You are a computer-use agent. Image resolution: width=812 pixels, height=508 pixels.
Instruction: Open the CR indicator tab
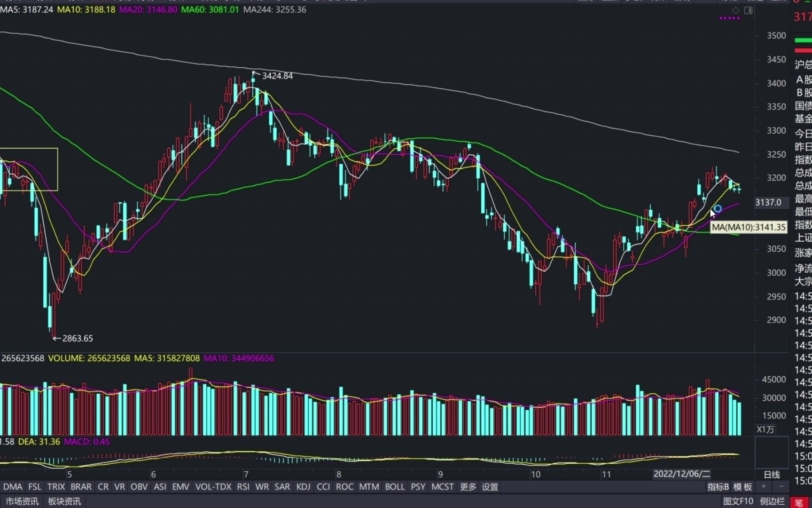tap(103, 487)
